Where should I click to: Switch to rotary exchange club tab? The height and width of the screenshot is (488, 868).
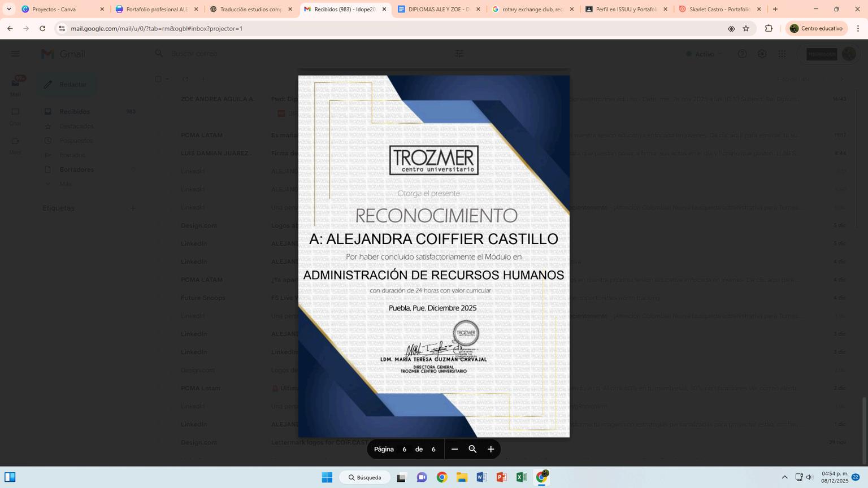point(533,9)
